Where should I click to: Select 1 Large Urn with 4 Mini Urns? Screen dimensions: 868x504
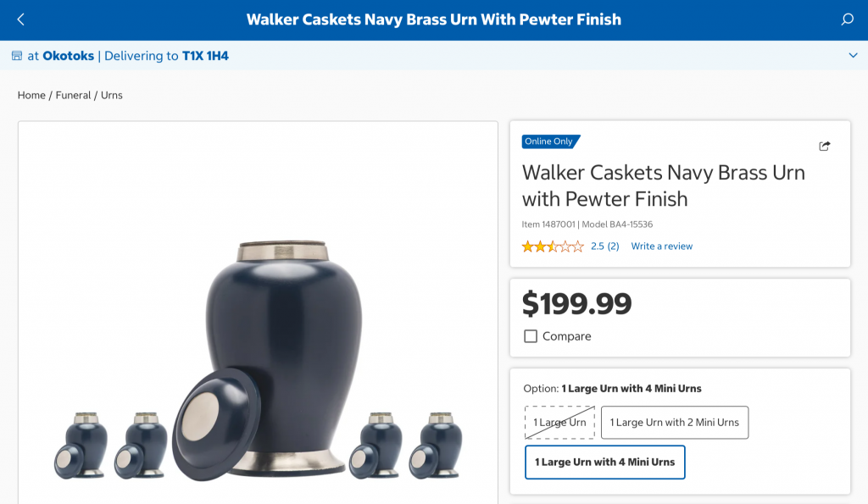604,462
